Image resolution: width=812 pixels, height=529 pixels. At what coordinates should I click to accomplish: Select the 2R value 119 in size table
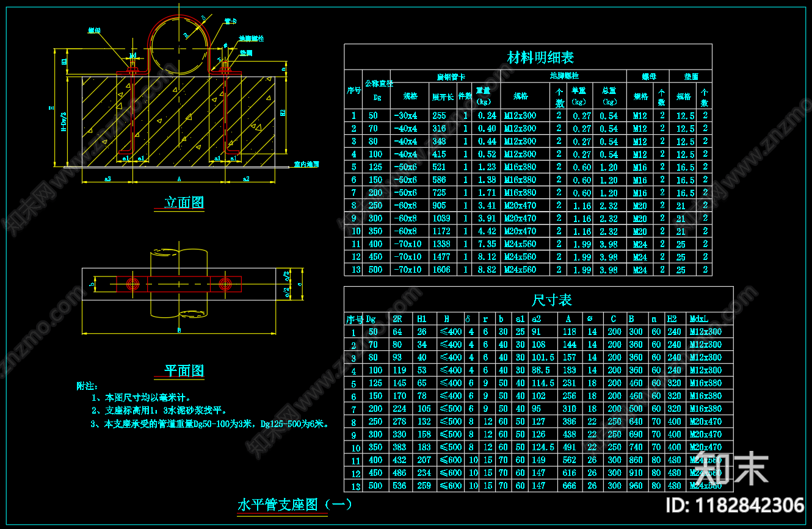pyautogui.click(x=399, y=370)
